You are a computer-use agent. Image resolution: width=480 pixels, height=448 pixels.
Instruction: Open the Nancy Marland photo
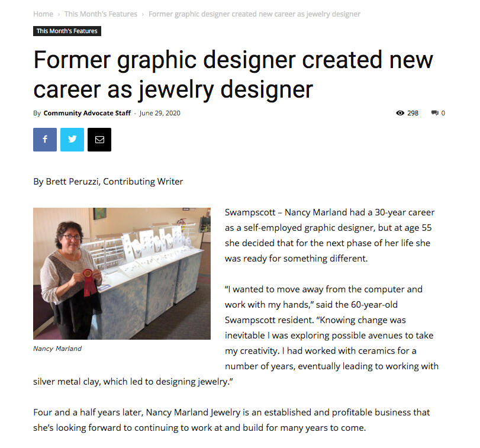pyautogui.click(x=122, y=273)
